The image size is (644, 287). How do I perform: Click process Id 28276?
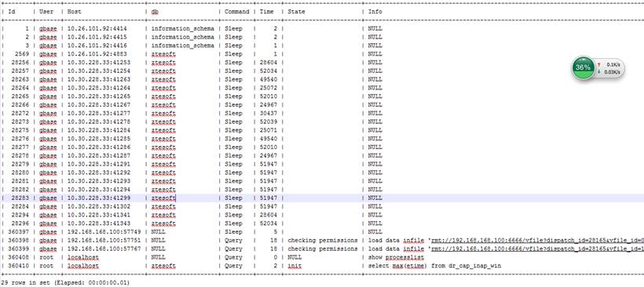click(20, 139)
